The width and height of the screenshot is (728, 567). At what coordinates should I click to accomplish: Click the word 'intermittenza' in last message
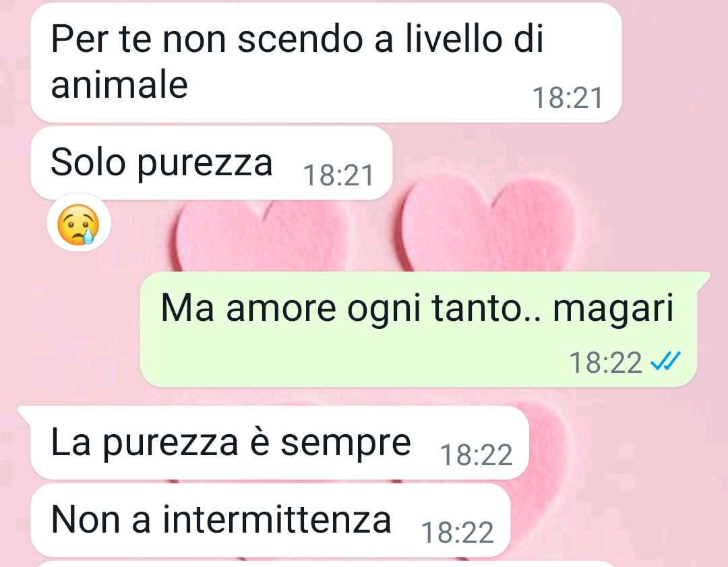[277, 519]
